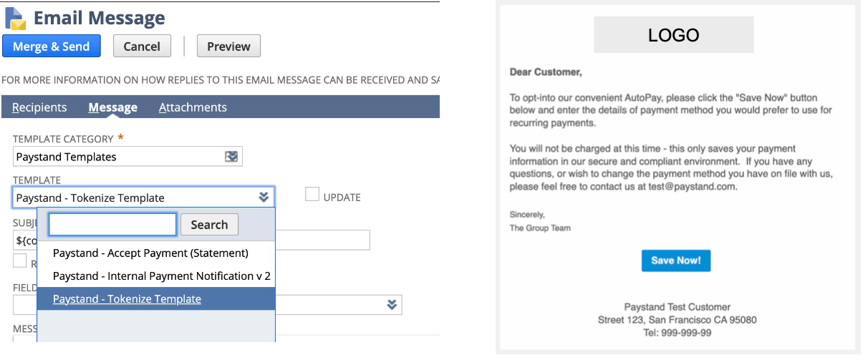Click the Template Category dropdown arrow icon

click(x=231, y=156)
